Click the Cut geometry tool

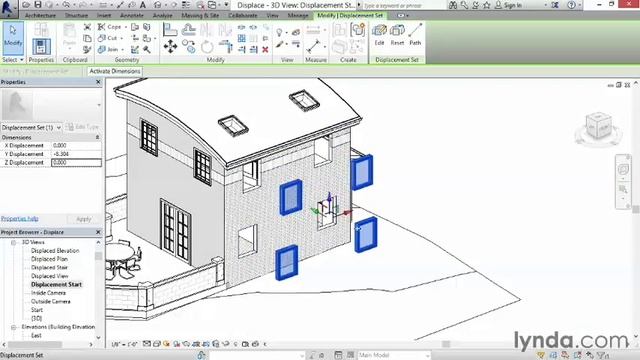pyautogui.click(x=107, y=38)
